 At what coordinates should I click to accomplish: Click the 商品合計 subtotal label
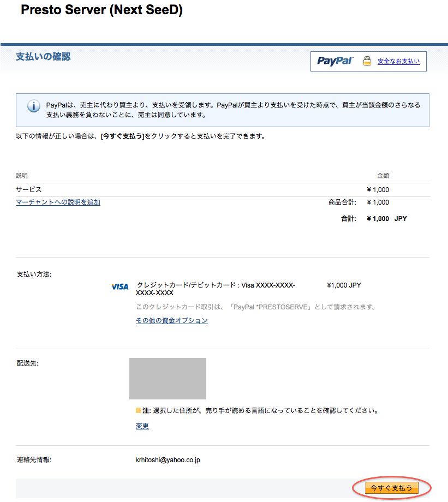(x=342, y=202)
